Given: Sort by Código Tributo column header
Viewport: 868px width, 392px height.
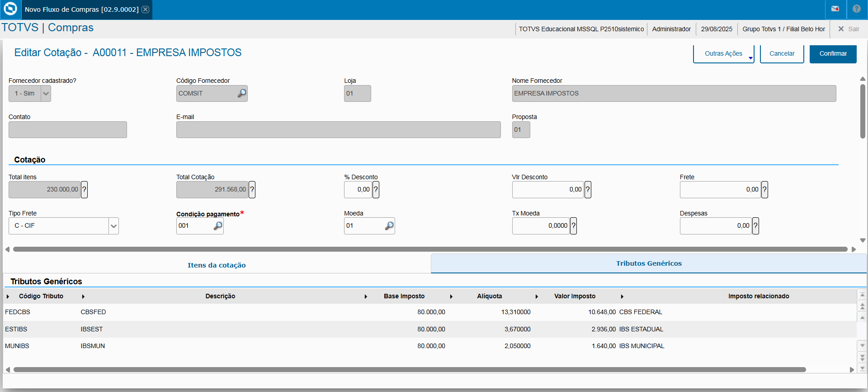Looking at the screenshot, I should tap(41, 296).
